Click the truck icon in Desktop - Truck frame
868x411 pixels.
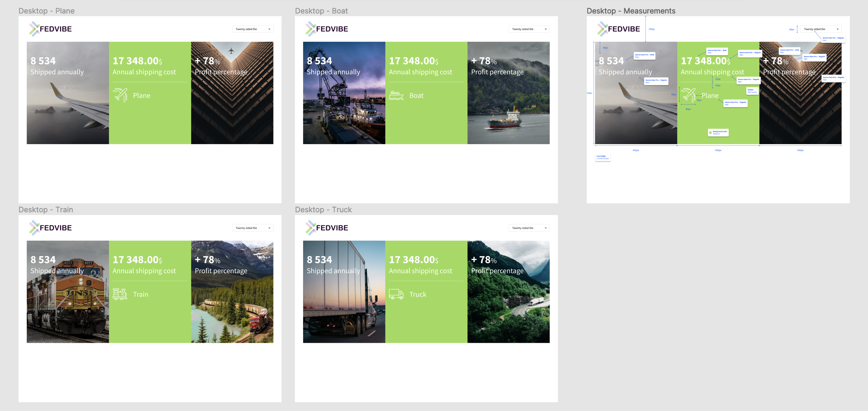click(x=396, y=294)
